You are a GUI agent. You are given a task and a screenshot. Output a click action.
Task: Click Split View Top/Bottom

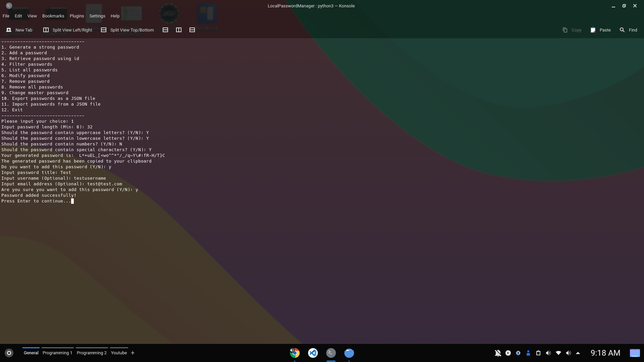127,30
